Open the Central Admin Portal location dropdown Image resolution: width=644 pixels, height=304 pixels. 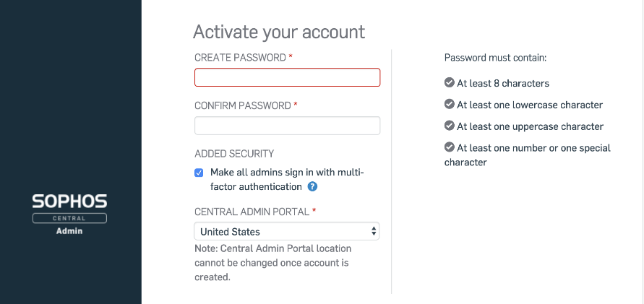click(x=287, y=232)
